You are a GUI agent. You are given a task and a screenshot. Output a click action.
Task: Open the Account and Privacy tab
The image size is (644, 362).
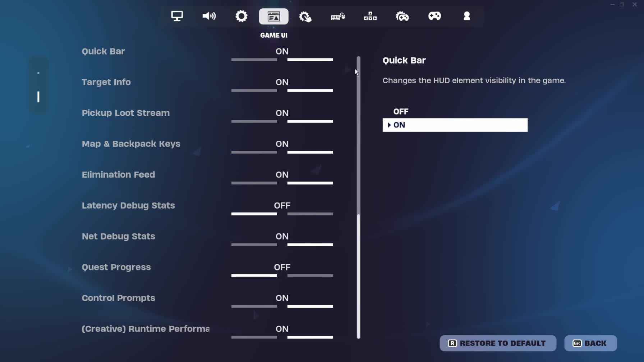click(x=467, y=16)
